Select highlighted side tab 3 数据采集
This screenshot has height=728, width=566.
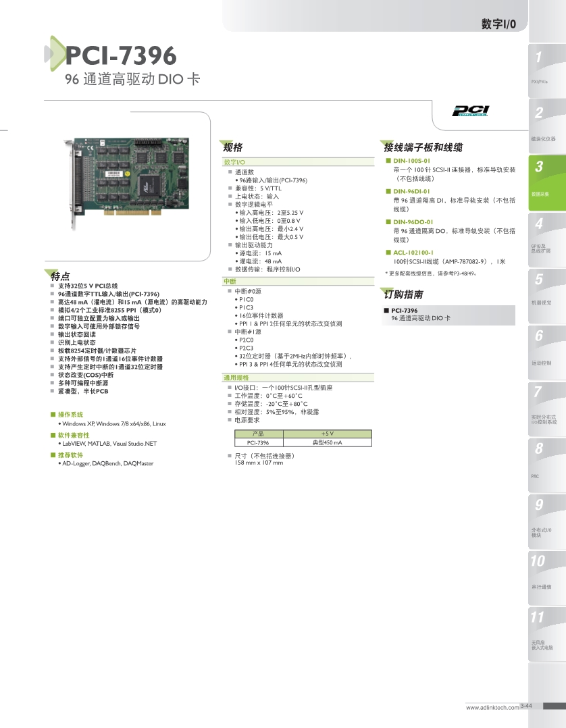coord(547,183)
